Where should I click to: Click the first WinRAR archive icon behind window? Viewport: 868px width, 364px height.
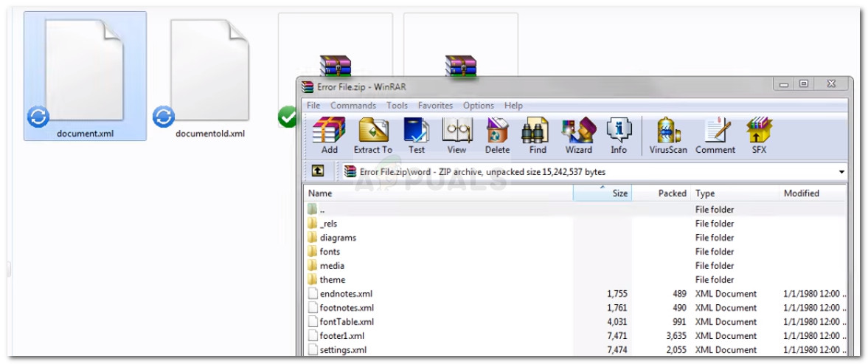(x=336, y=66)
